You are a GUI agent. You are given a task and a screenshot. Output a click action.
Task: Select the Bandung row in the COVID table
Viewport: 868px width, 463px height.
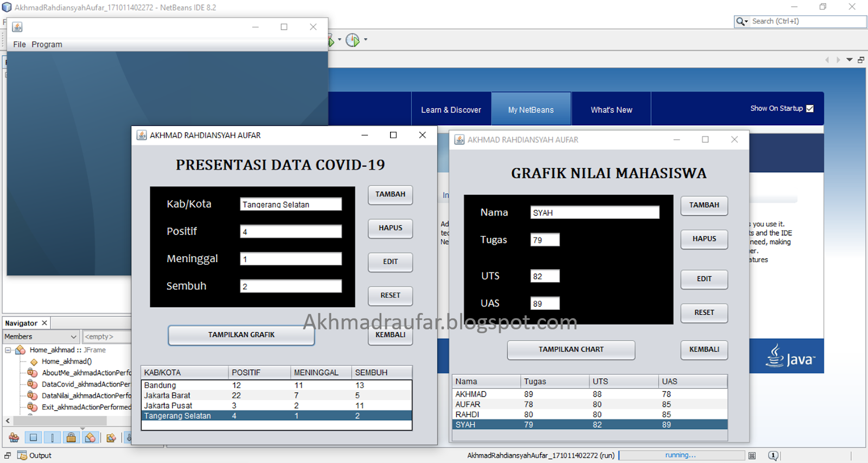click(x=277, y=385)
